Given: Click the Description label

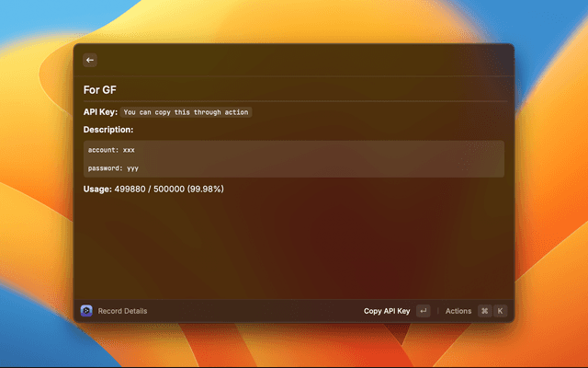Looking at the screenshot, I should [x=108, y=130].
